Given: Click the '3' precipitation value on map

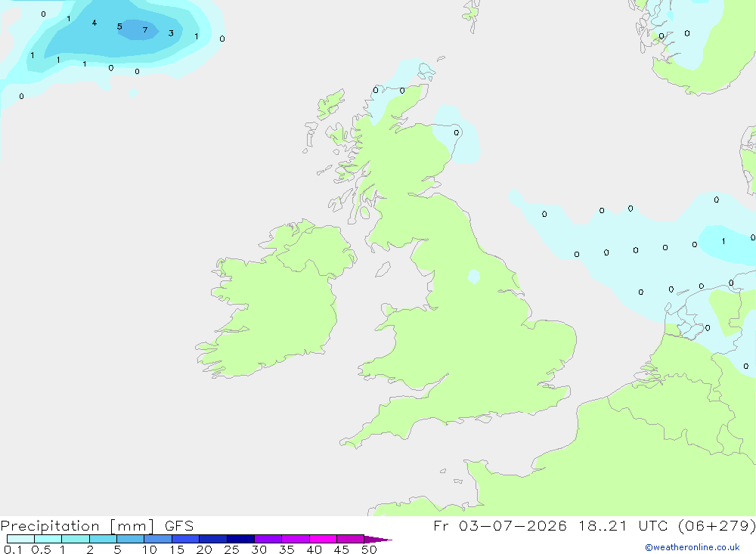Looking at the screenshot, I should pyautogui.click(x=171, y=33).
